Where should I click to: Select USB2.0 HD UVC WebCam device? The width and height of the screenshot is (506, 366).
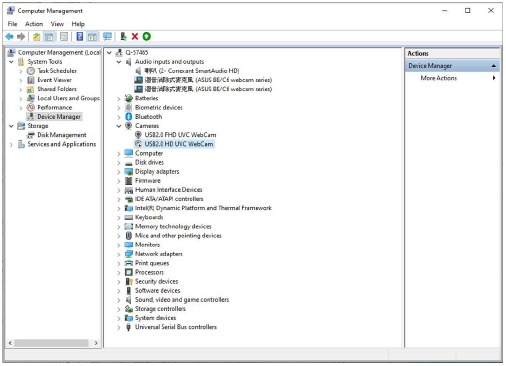179,144
